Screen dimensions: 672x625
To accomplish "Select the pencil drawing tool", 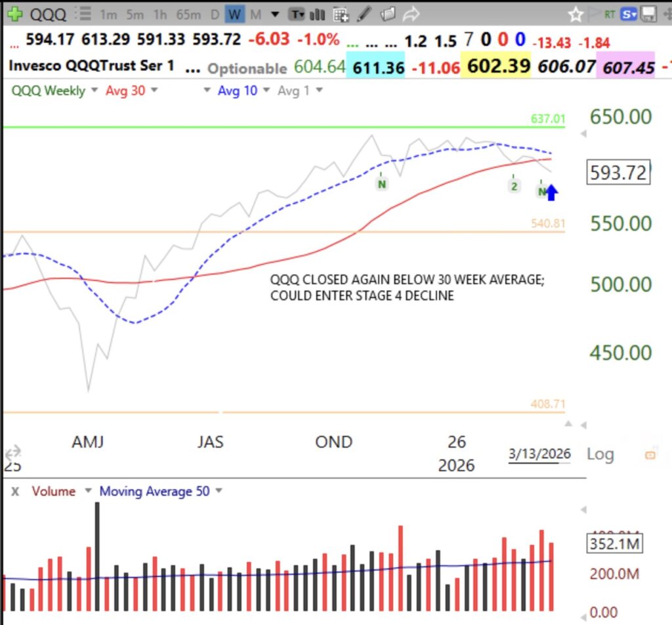I will coord(363,13).
